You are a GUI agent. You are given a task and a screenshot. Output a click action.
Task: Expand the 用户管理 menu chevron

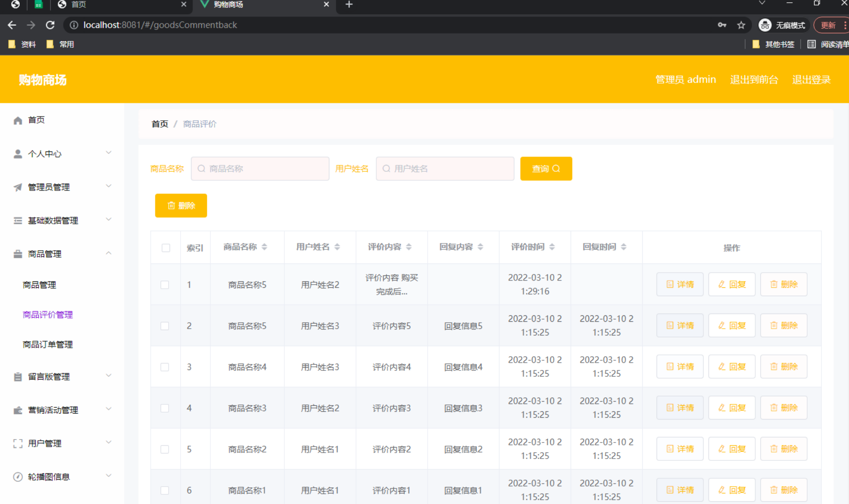pos(109,442)
